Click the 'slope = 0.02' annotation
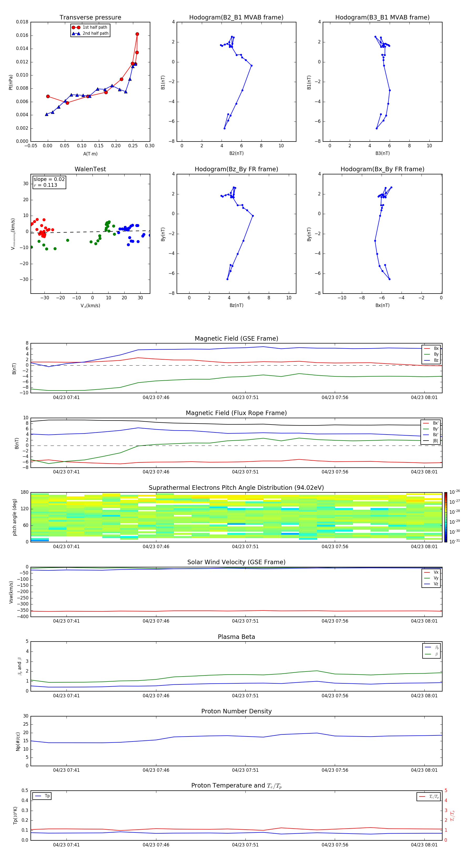Viewport: 473px width, 868px height. (x=49, y=179)
